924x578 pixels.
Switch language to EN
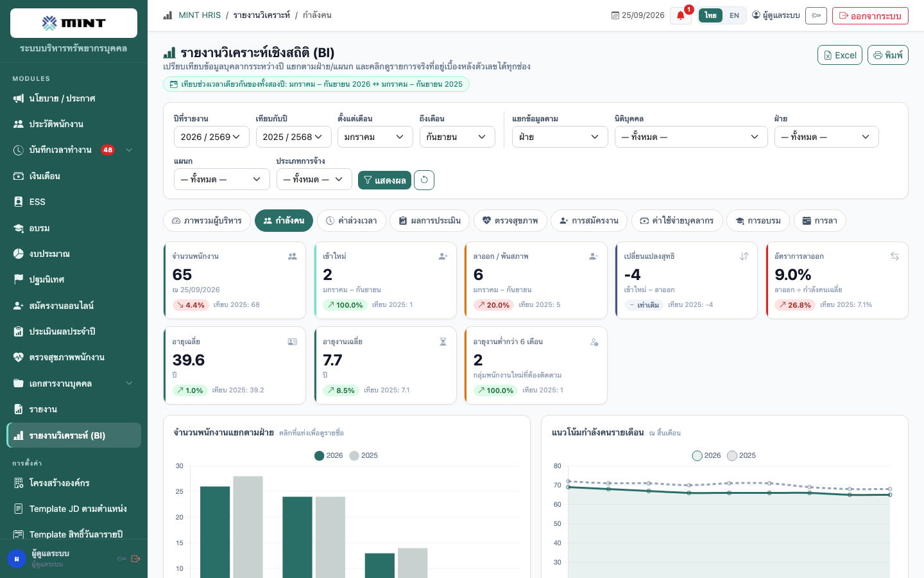(734, 15)
